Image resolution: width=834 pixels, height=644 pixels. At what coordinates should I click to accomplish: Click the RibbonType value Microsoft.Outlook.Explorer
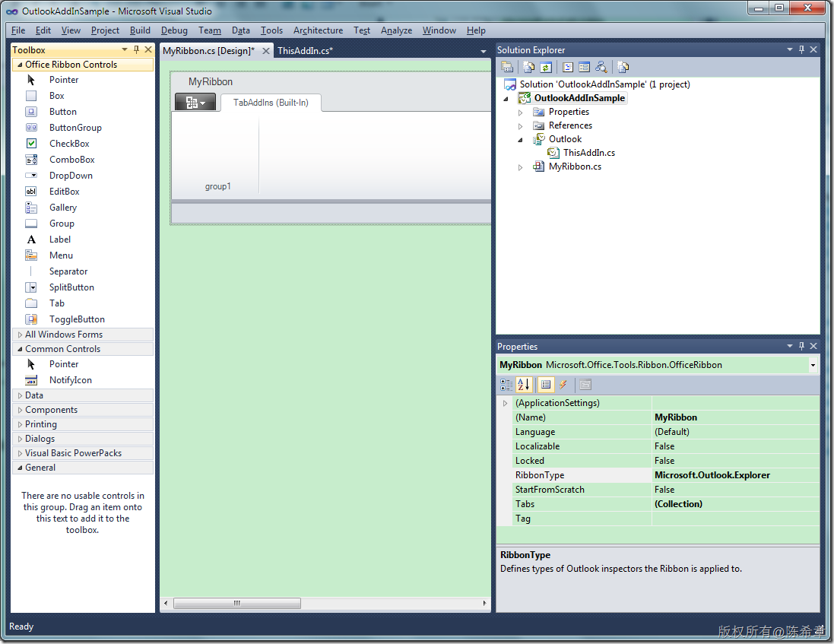pyautogui.click(x=712, y=475)
